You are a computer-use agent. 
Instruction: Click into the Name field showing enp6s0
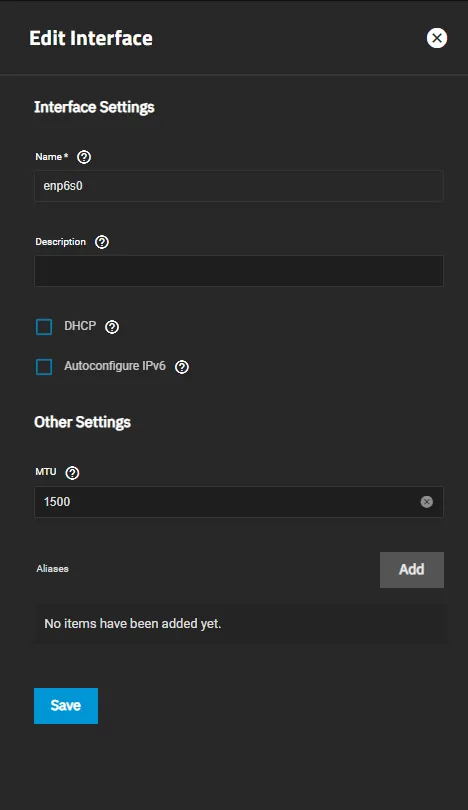(239, 186)
